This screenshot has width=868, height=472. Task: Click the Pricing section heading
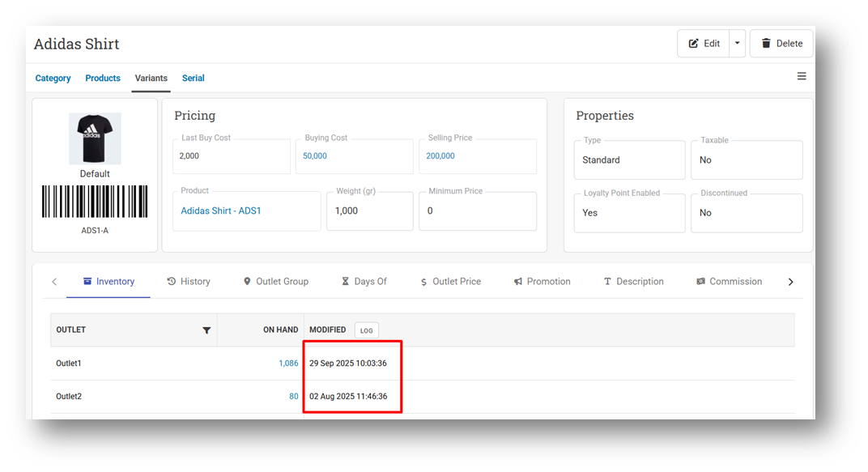(195, 116)
